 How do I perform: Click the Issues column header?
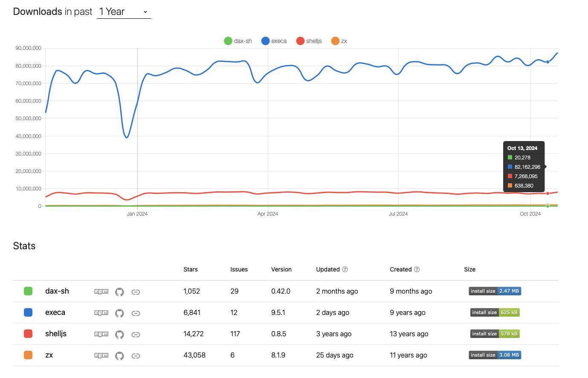[239, 269]
